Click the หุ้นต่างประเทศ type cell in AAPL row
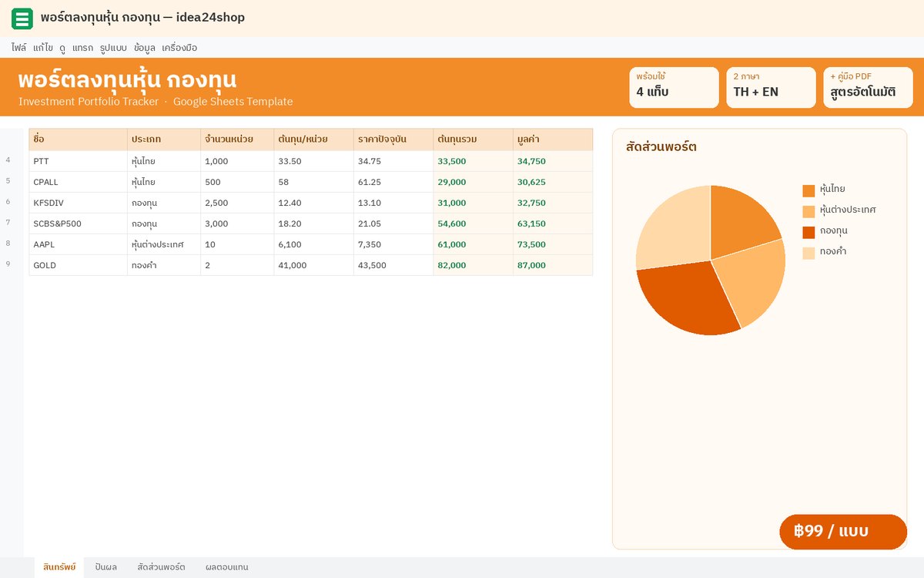Screen dimensions: 924x578 [x=164, y=244]
